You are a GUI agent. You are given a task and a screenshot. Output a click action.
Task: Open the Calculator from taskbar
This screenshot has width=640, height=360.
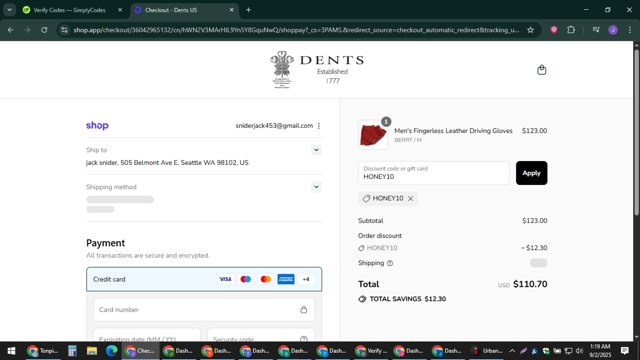tap(72, 351)
